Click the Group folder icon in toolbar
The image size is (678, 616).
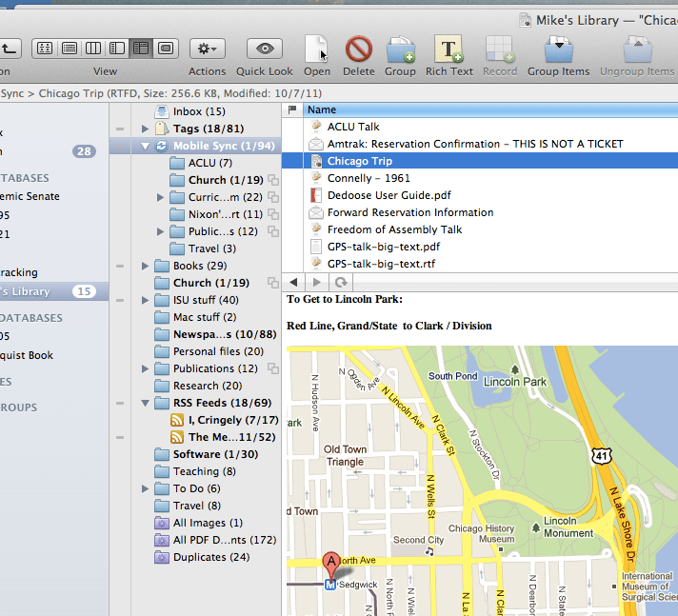coord(400,49)
